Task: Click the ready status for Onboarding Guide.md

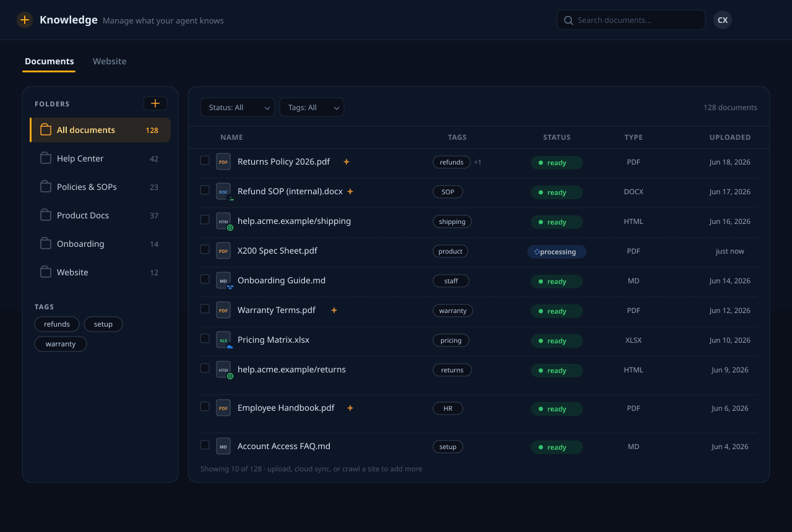Action: pos(557,281)
